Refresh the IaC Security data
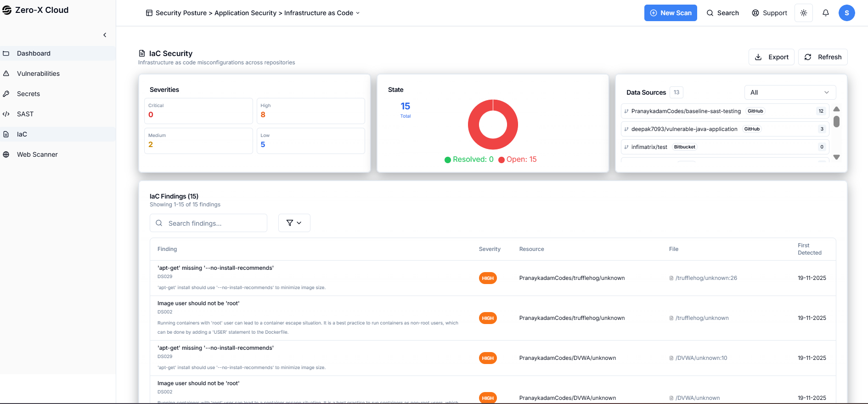 [823, 57]
